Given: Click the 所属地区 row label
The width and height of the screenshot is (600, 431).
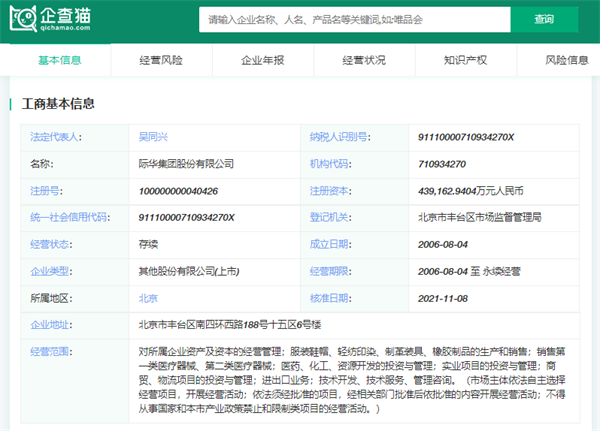Looking at the screenshot, I should pyautogui.click(x=51, y=298).
